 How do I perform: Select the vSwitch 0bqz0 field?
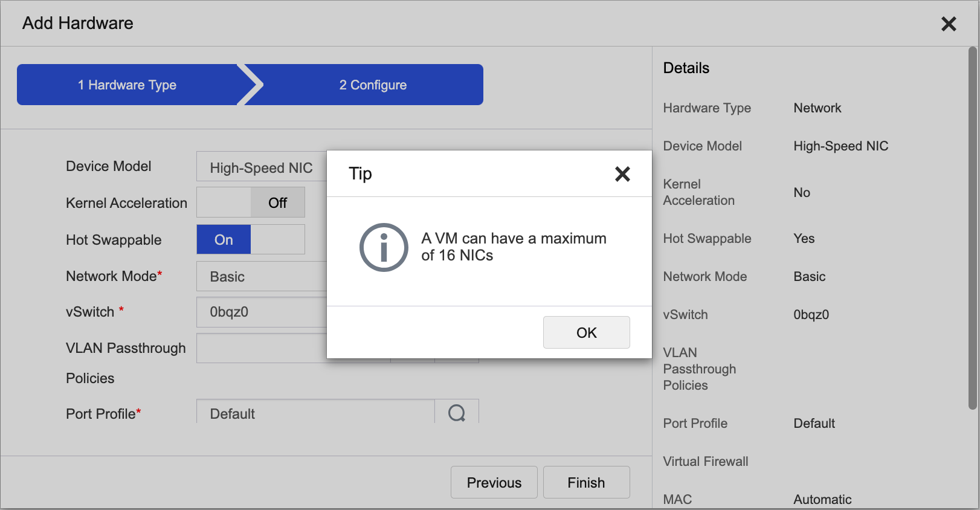pos(261,312)
